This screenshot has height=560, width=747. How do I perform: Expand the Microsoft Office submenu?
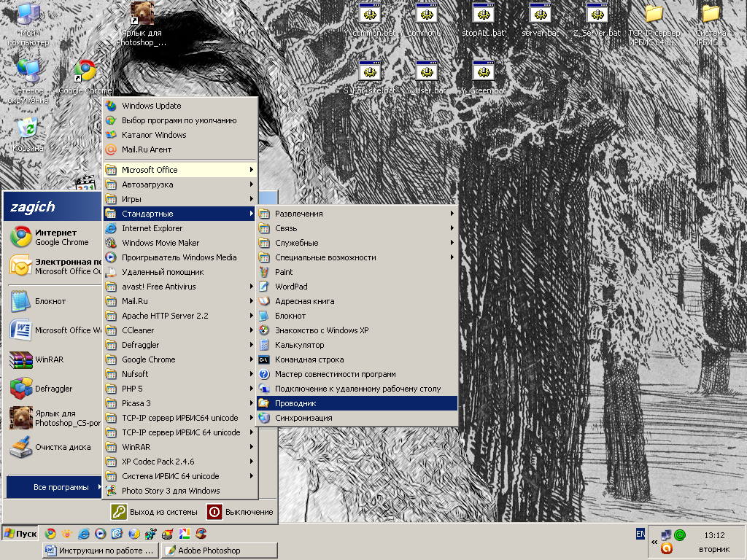click(x=181, y=170)
